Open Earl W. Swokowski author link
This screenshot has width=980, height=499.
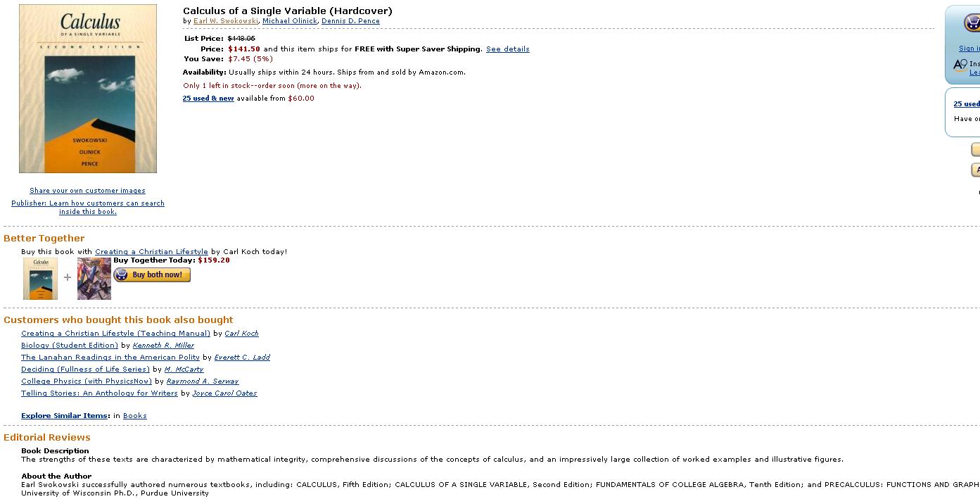pyautogui.click(x=226, y=21)
